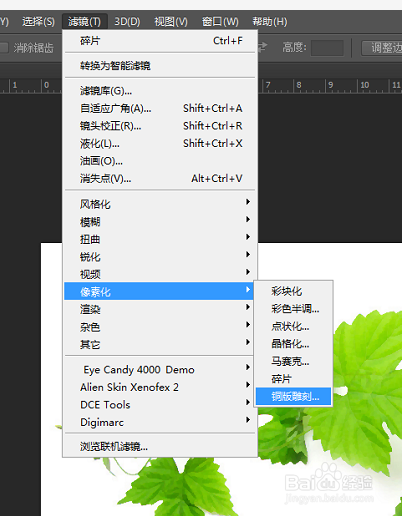Screen dimensions: 402x516
Task: Open the 铜版雕刻... filter
Action: click(293, 396)
